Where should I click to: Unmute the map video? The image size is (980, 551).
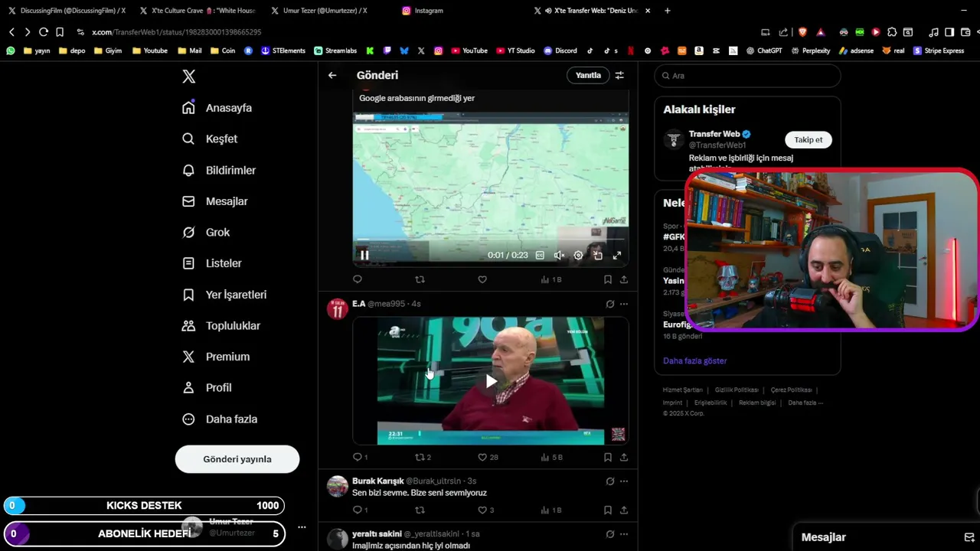point(559,256)
